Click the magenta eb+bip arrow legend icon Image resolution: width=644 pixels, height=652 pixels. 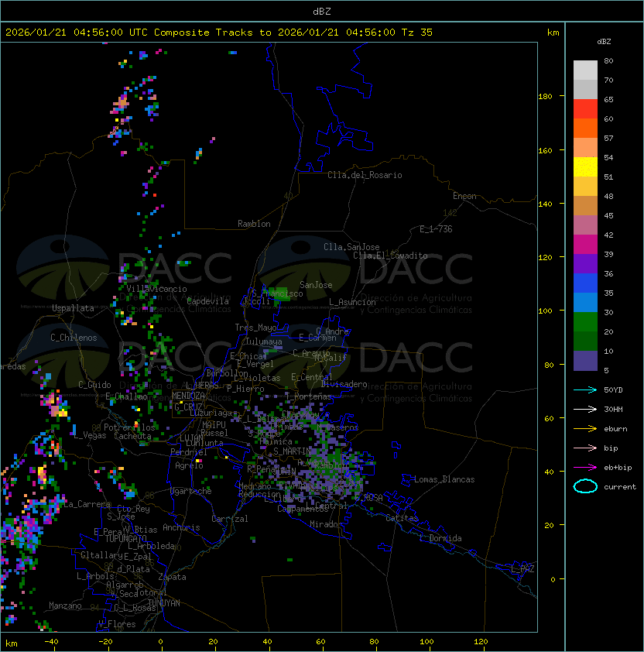[x=585, y=468]
